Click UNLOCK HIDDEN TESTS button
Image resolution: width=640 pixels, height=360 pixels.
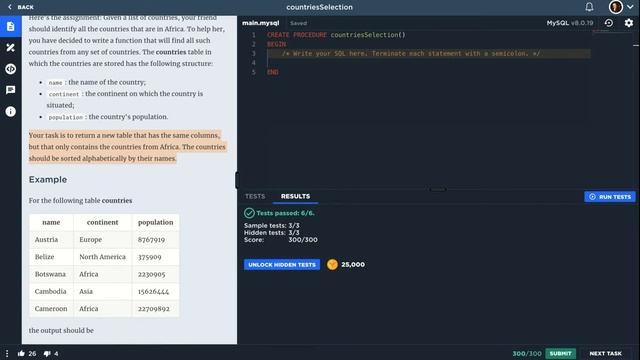point(282,264)
